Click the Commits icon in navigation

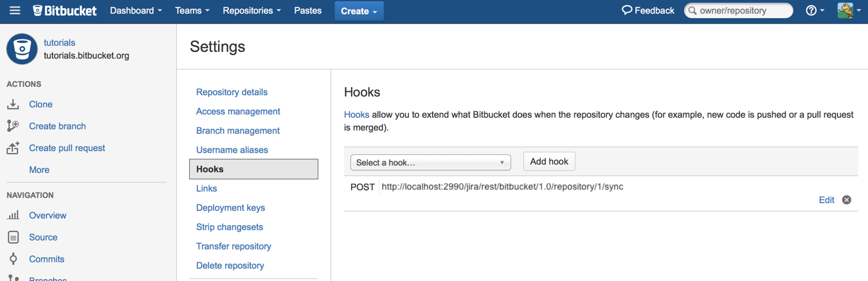click(13, 259)
